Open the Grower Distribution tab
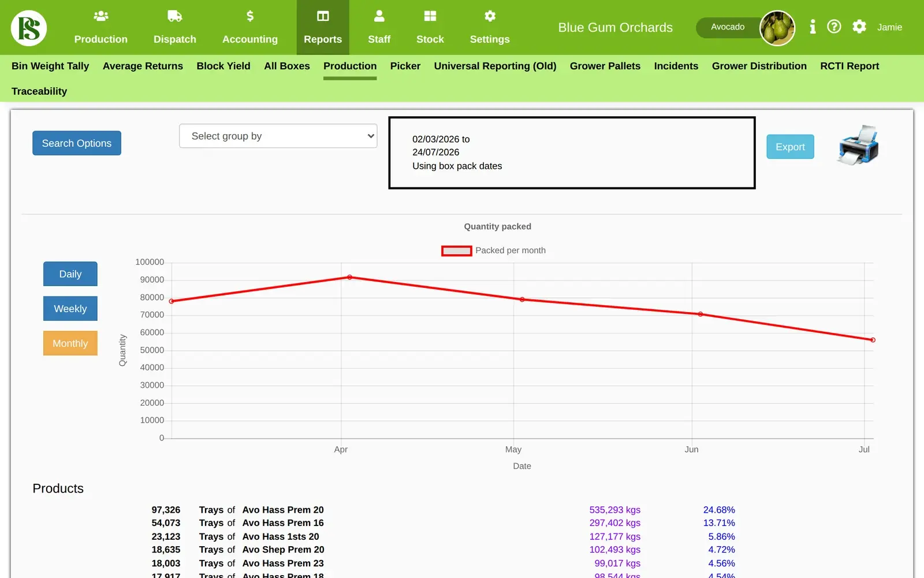924x578 pixels. (759, 66)
